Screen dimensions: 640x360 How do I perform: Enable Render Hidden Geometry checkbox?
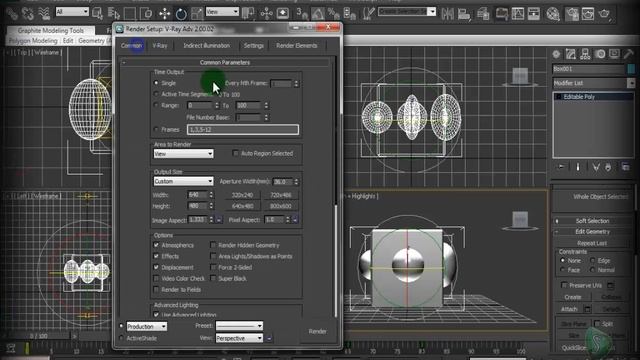coord(213,245)
